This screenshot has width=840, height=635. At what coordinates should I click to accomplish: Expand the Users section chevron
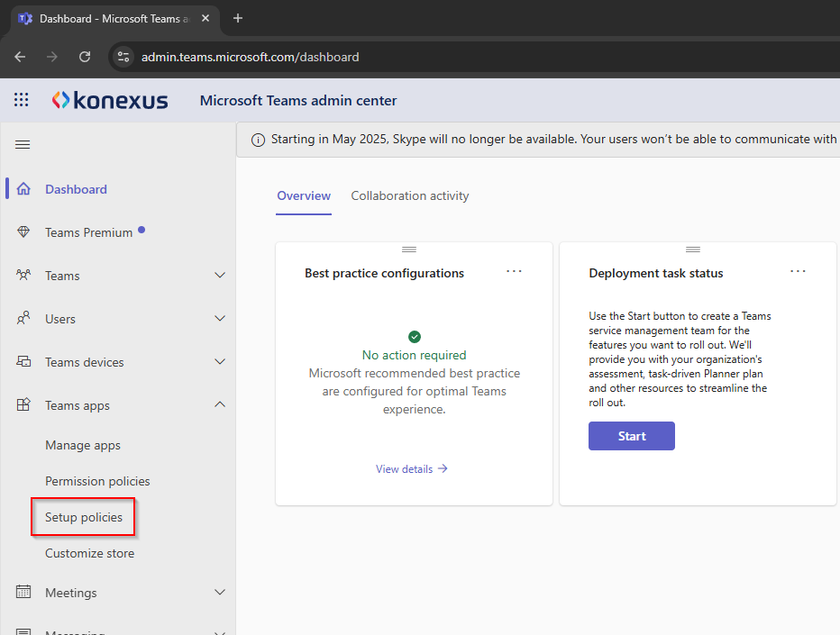(x=220, y=319)
